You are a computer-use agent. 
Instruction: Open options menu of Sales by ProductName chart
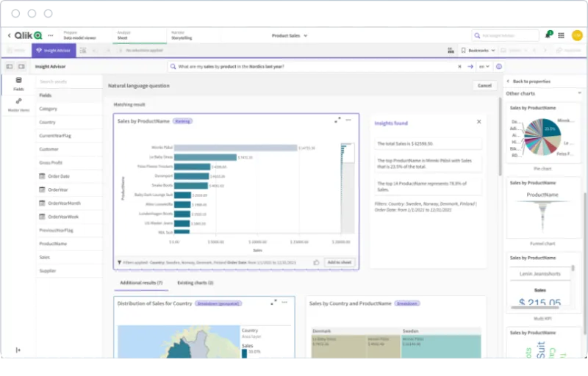click(x=348, y=120)
